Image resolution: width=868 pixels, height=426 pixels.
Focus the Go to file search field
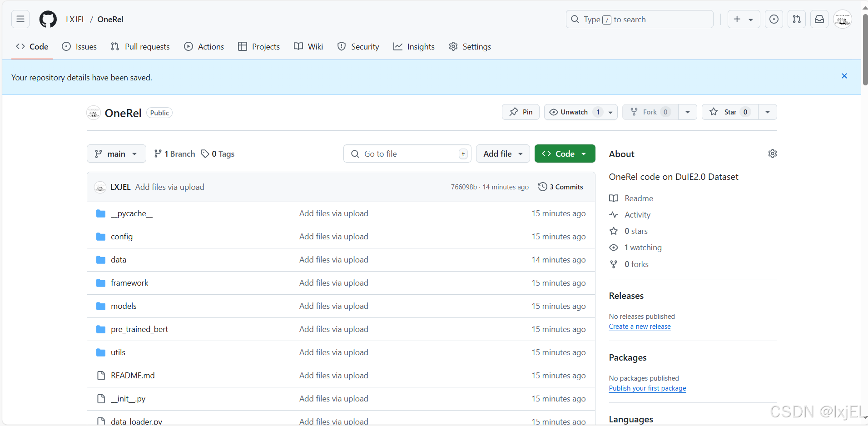coord(407,154)
